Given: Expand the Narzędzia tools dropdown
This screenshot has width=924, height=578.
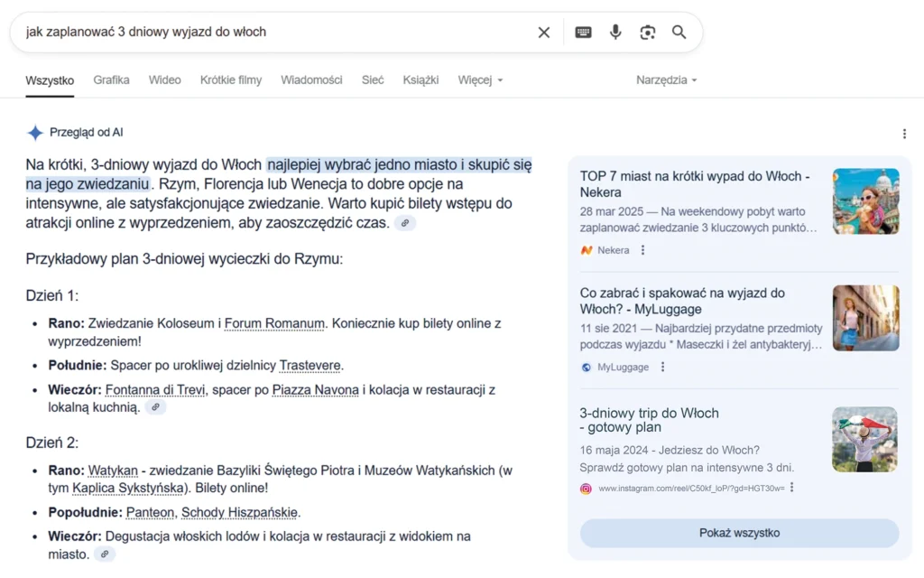Looking at the screenshot, I should pyautogui.click(x=667, y=79).
